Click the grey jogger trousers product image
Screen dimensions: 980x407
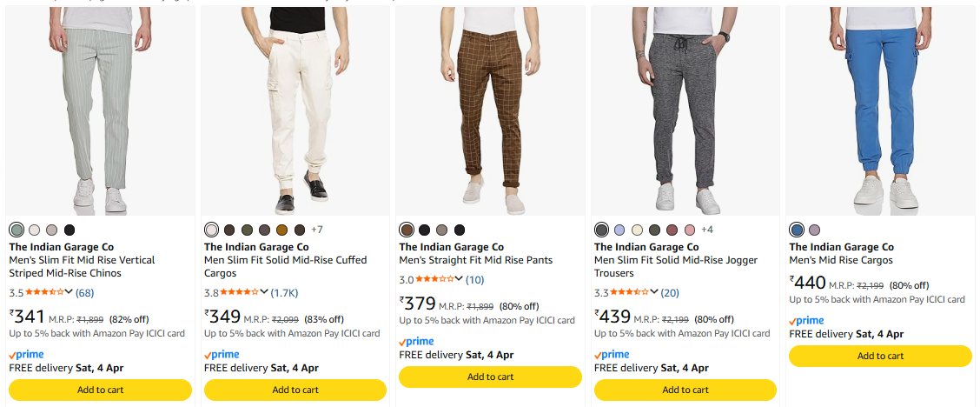click(x=685, y=110)
